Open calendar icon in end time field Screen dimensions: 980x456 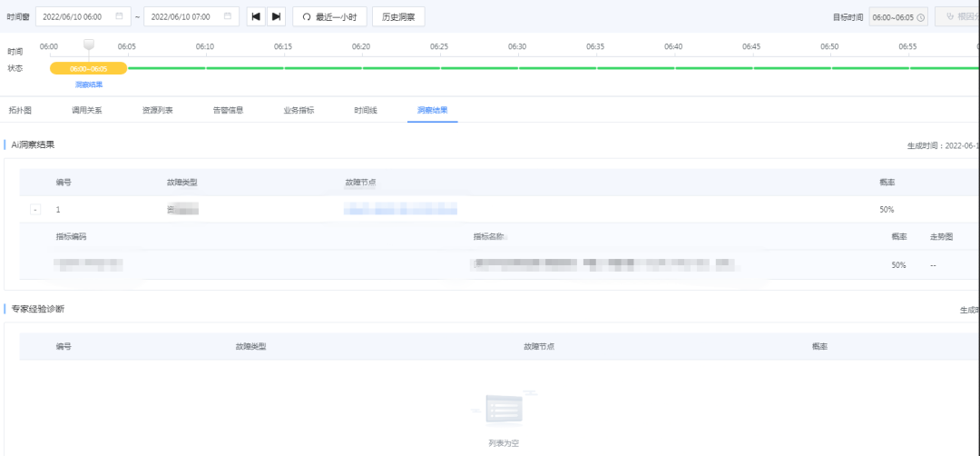pyautogui.click(x=227, y=16)
